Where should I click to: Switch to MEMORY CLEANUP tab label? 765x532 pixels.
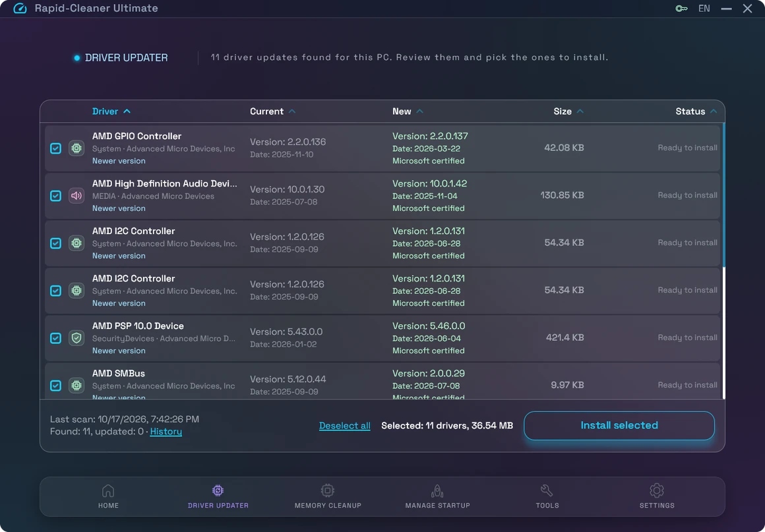tap(328, 506)
